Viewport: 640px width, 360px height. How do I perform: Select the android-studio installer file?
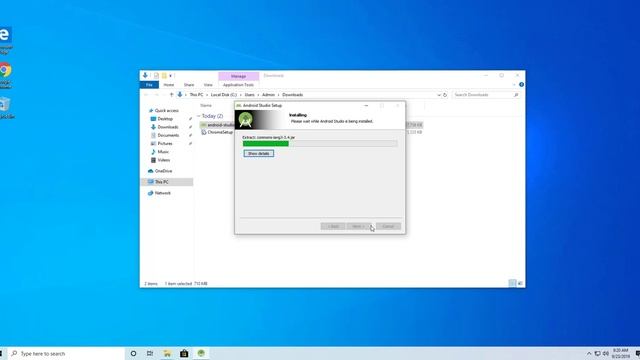[221, 125]
